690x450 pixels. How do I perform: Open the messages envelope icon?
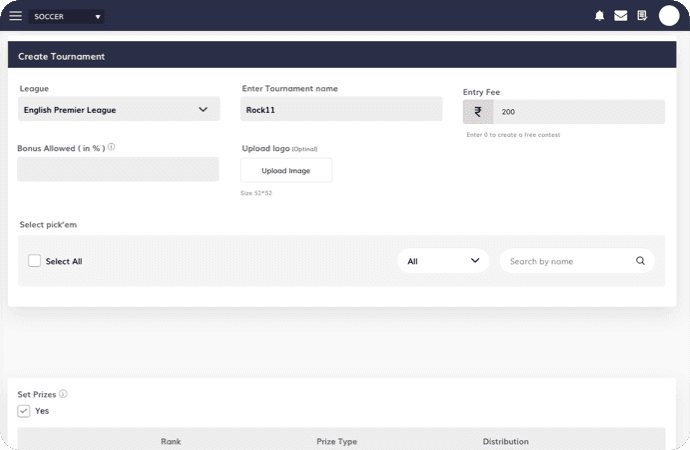[x=620, y=16]
